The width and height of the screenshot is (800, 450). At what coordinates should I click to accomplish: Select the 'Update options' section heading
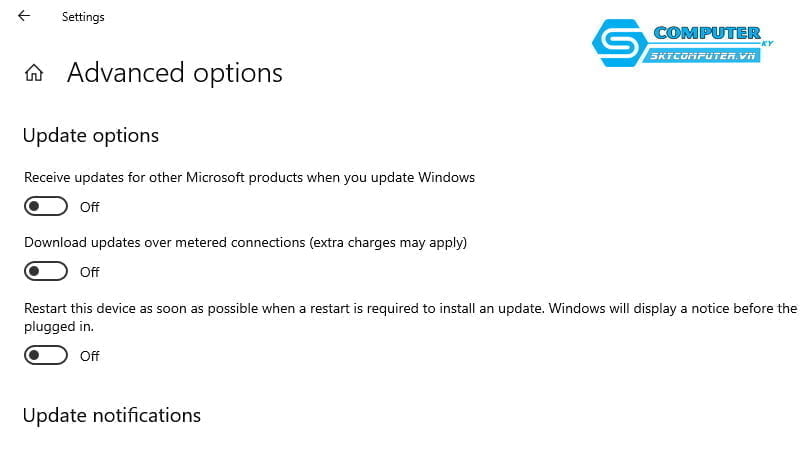[90, 135]
